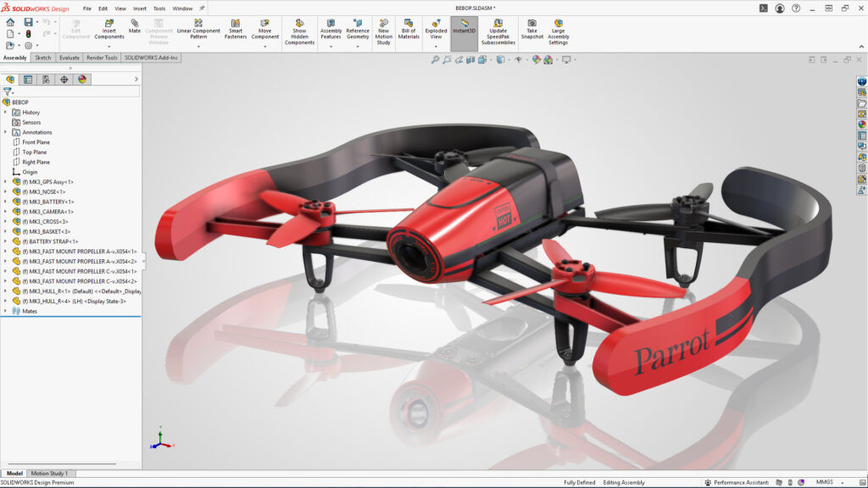The image size is (868, 488).
Task: Expand MK3_GPS Assy<1> component
Action: pos(6,182)
